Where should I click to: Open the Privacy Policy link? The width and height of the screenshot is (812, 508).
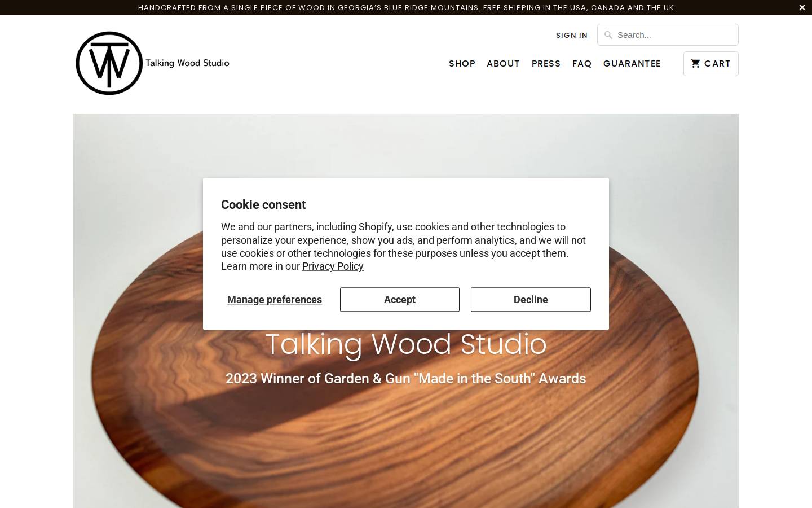click(x=333, y=266)
